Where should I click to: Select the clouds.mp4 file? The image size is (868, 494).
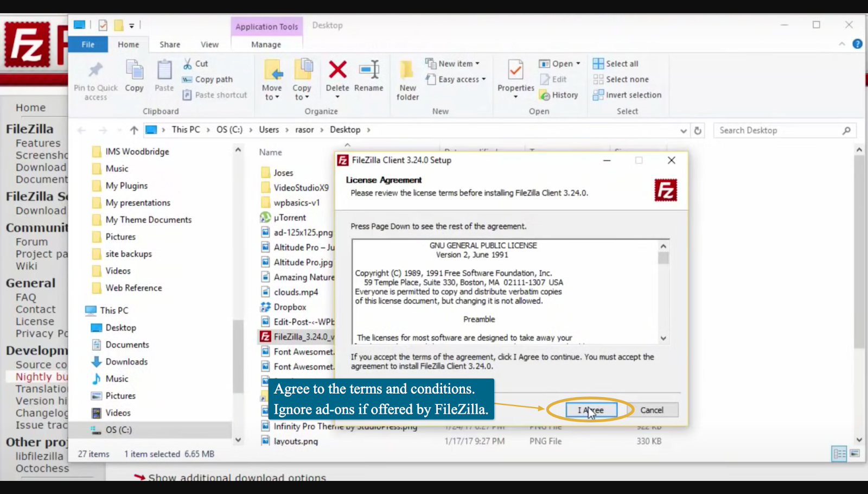pyautogui.click(x=296, y=292)
